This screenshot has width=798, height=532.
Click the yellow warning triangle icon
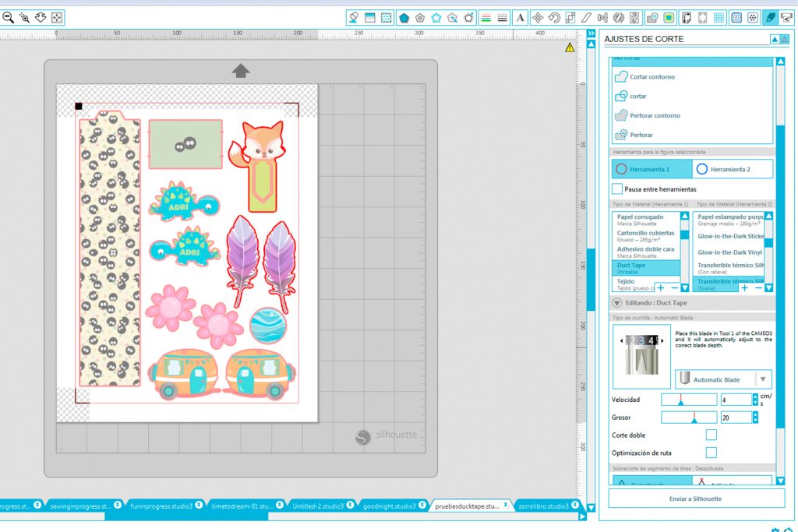[x=570, y=48]
